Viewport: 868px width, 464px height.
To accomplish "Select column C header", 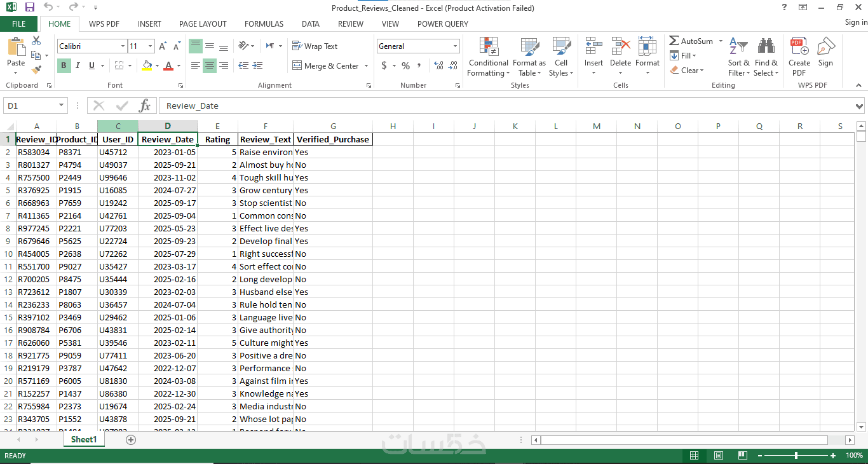I will 118,126.
